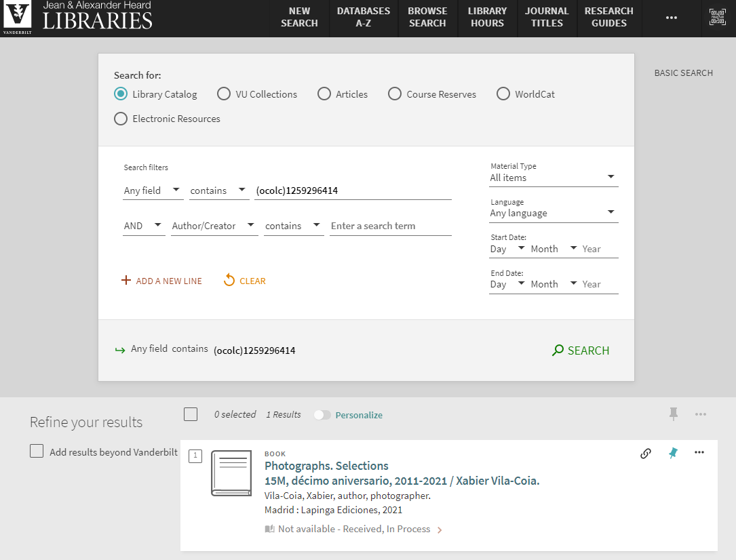Click the Start Date Year field
This screenshot has width=736, height=560.
click(600, 249)
